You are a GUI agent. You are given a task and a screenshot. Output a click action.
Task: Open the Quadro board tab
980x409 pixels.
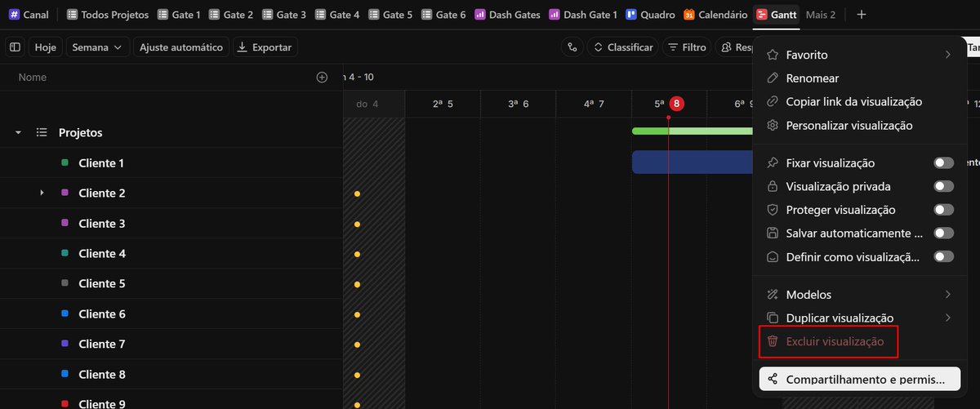tap(651, 15)
